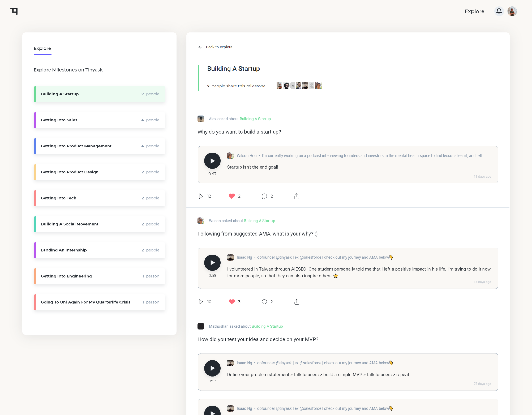Share Wilson's question using share icon
This screenshot has height=415, width=532.
pyautogui.click(x=297, y=302)
